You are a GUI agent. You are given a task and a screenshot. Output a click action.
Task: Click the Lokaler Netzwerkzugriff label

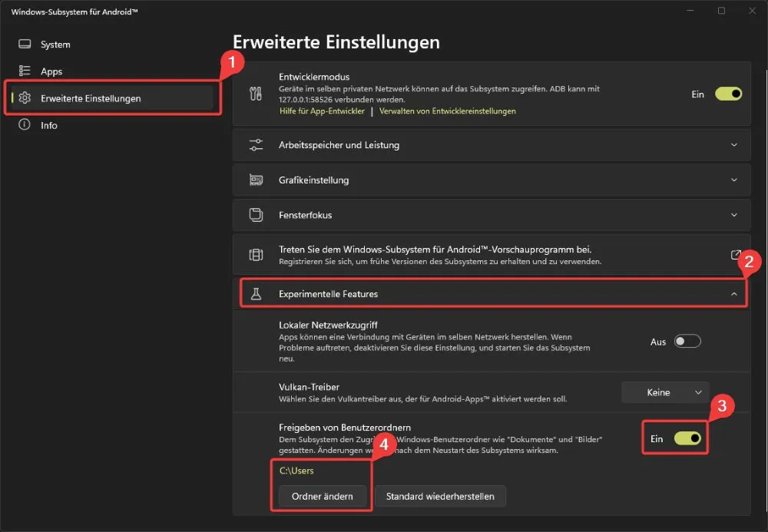pyautogui.click(x=328, y=325)
